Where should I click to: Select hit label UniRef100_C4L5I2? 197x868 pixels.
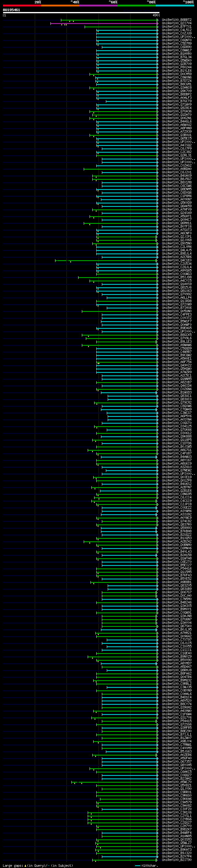(176, 30)
